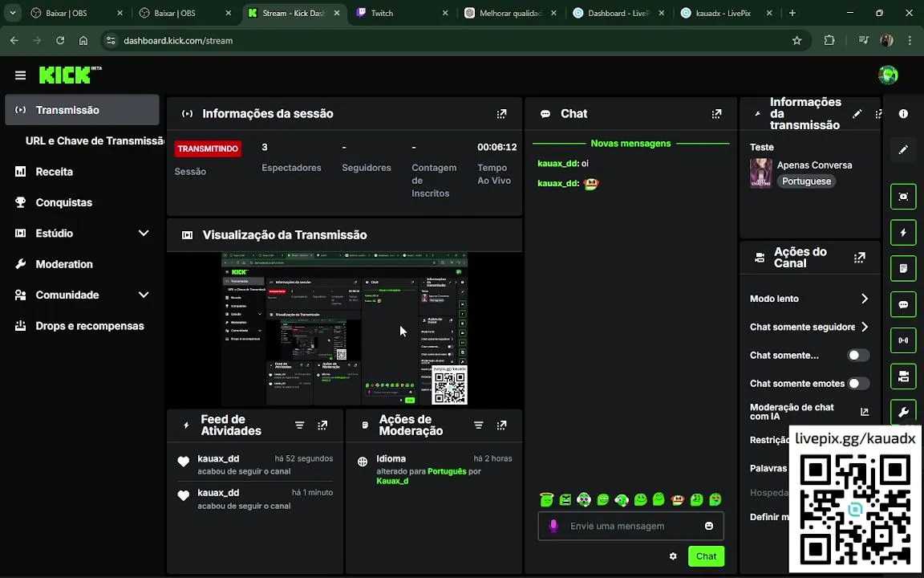Click the broadcast signal icon in right toolbar
The width and height of the screenshot is (924, 578).
[903, 340]
